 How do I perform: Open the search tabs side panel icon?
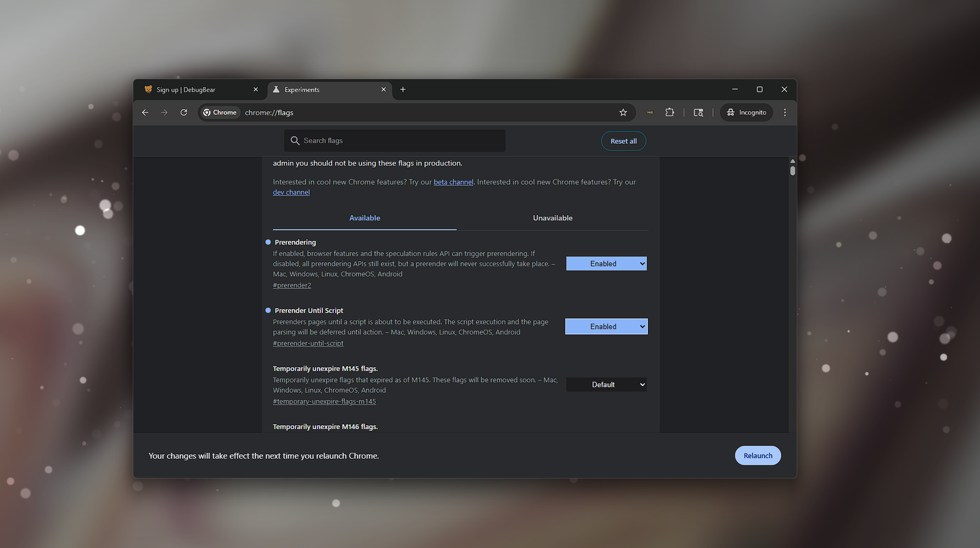(x=698, y=112)
